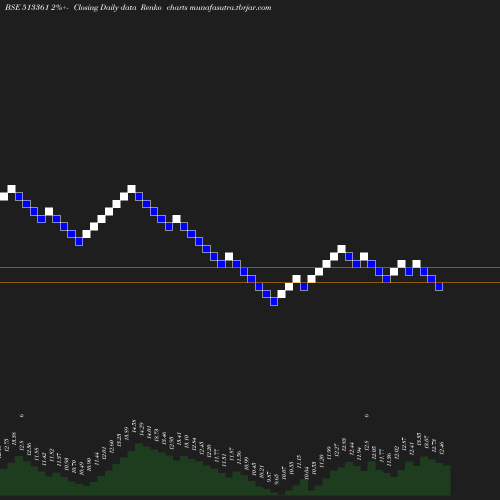The image size is (500, 500).
Task: Click the lowest blue Renko brick on the chart
Action: point(274,301)
